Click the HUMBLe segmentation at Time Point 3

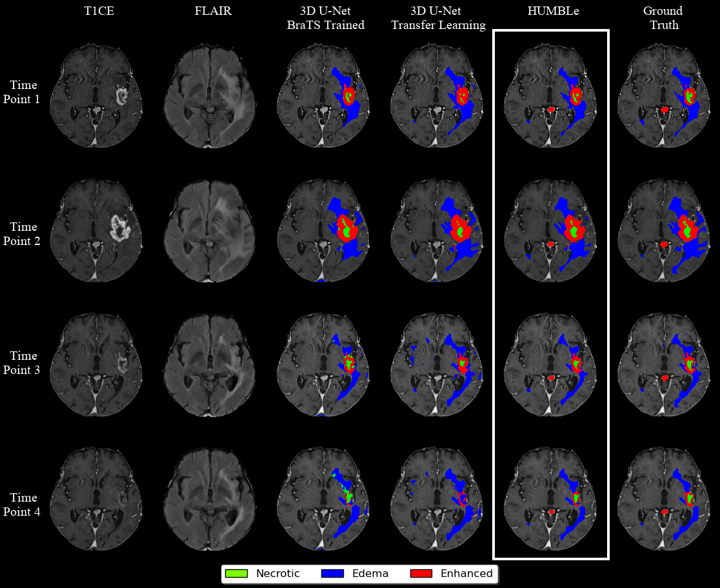tap(550, 362)
